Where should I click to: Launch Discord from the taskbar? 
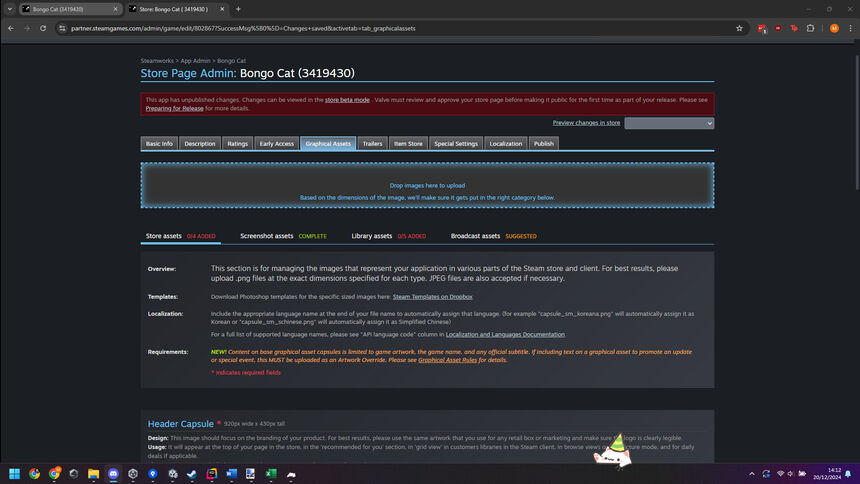[113, 473]
